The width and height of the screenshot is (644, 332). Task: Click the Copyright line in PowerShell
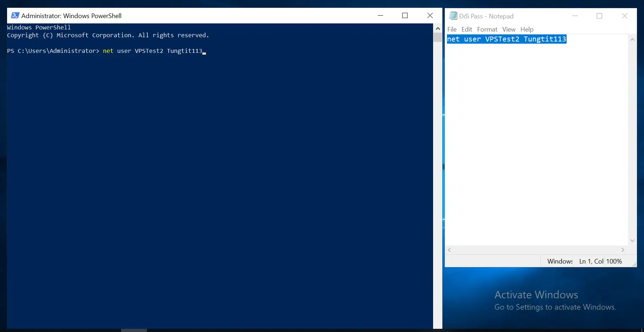pos(108,35)
